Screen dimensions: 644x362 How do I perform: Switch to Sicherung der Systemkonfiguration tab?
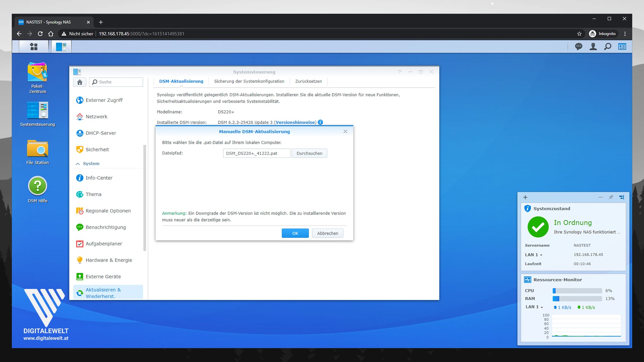coord(249,81)
